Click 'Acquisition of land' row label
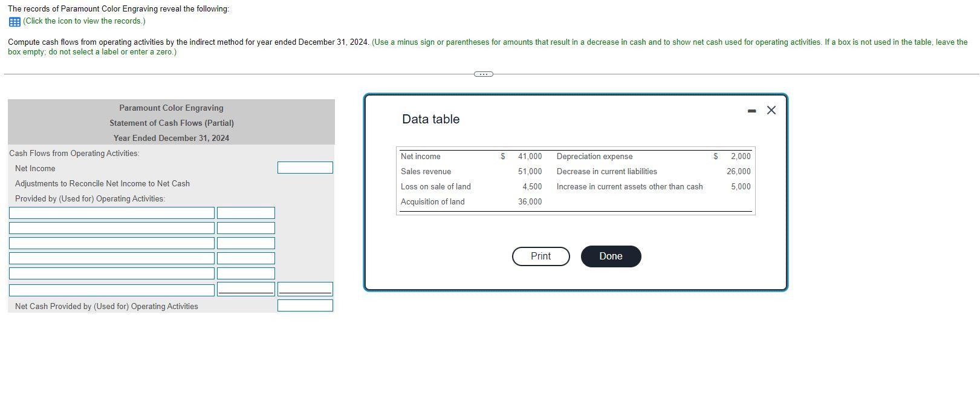The image size is (980, 398). 433,202
